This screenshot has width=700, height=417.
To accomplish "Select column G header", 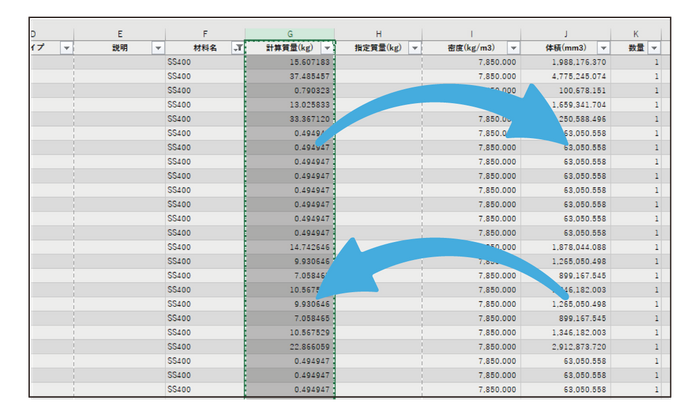I will click(290, 34).
